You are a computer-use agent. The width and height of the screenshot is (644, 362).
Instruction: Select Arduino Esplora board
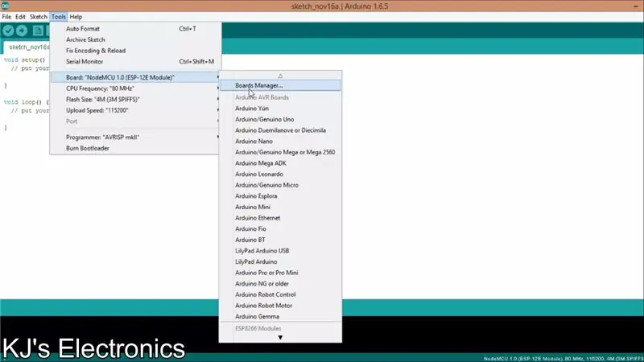point(280,195)
